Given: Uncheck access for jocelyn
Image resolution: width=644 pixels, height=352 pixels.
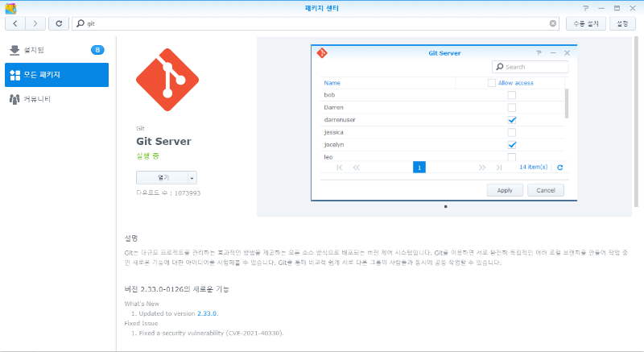Looking at the screenshot, I should (x=511, y=144).
